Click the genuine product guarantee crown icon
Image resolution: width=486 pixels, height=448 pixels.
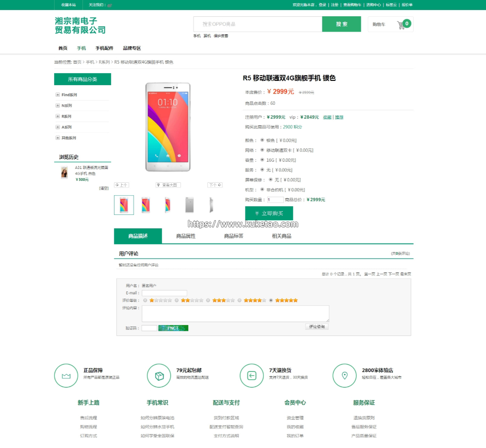tap(66, 376)
